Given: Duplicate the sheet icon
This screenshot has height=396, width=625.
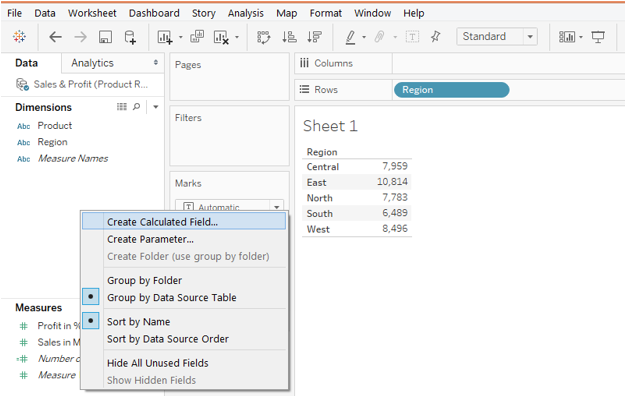Looking at the screenshot, I should pos(197,37).
